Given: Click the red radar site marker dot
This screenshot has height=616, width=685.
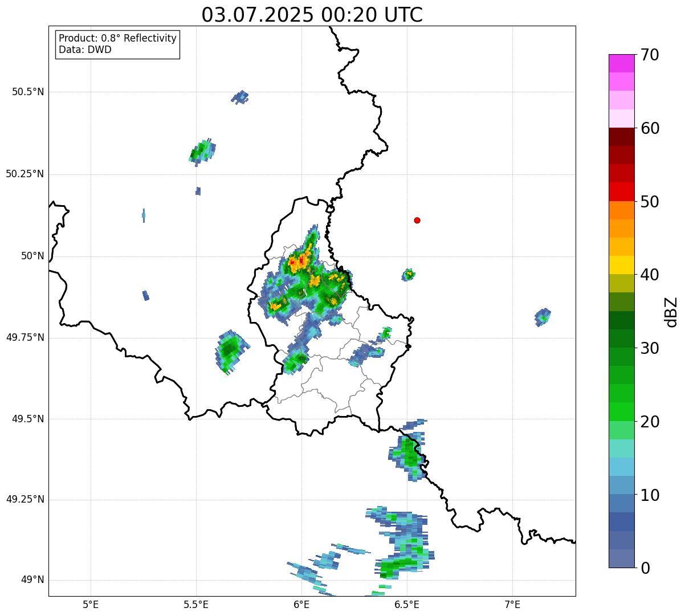Looking at the screenshot, I should point(417,220).
